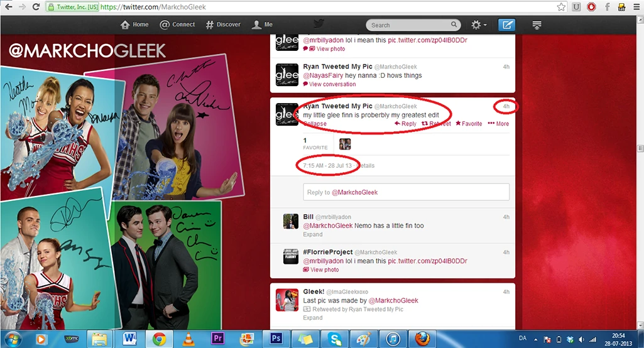This screenshot has width=644, height=348.
Task: Click the volume icon in system tray
Action: click(581, 339)
